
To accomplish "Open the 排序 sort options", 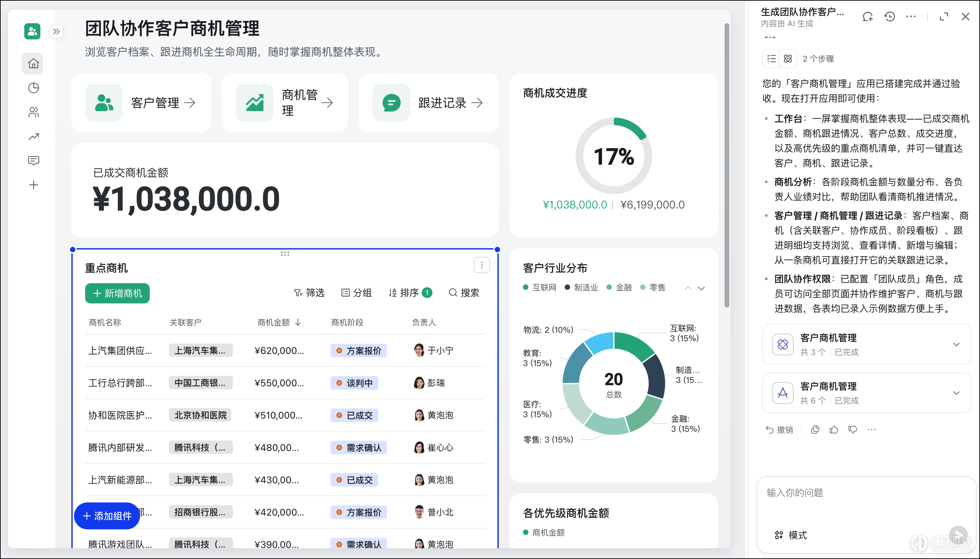I will [x=411, y=293].
